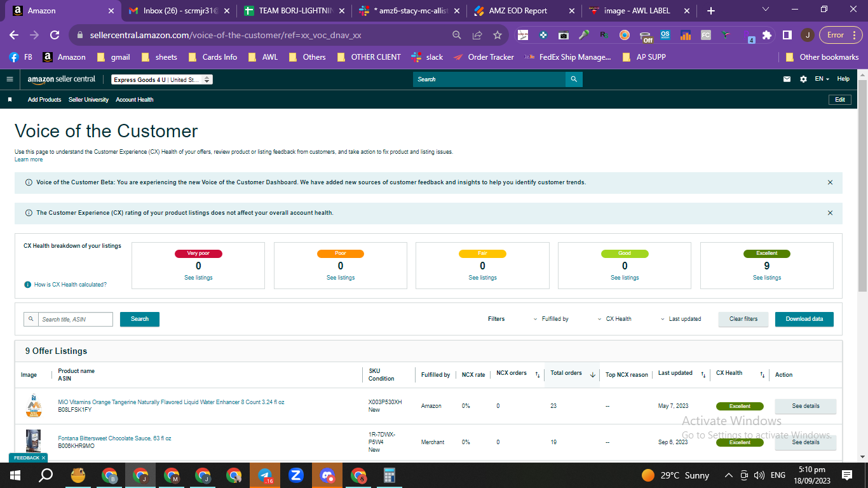868x488 pixels.
Task: Open the Express Goods 4 U account switcher
Action: [162, 80]
